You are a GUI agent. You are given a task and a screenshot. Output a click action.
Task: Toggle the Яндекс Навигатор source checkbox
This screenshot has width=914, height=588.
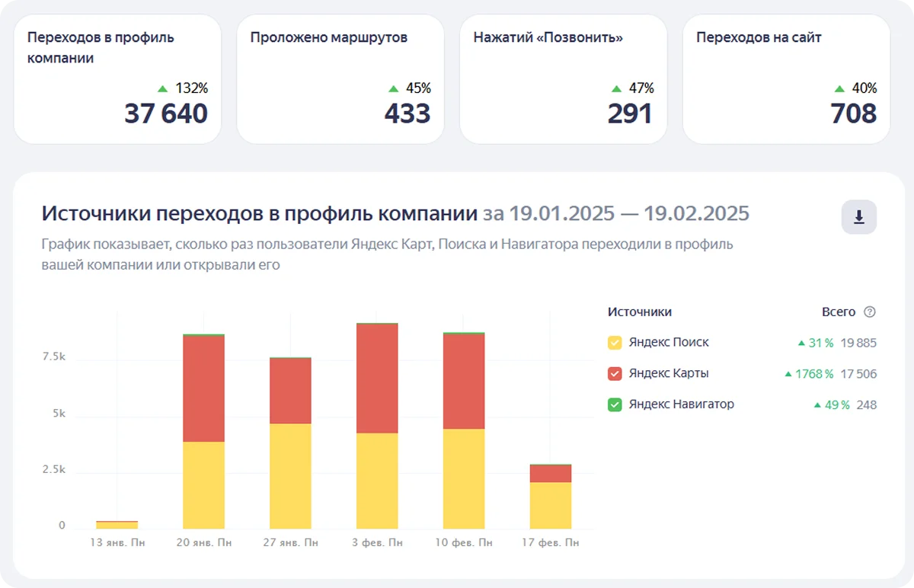click(x=615, y=404)
